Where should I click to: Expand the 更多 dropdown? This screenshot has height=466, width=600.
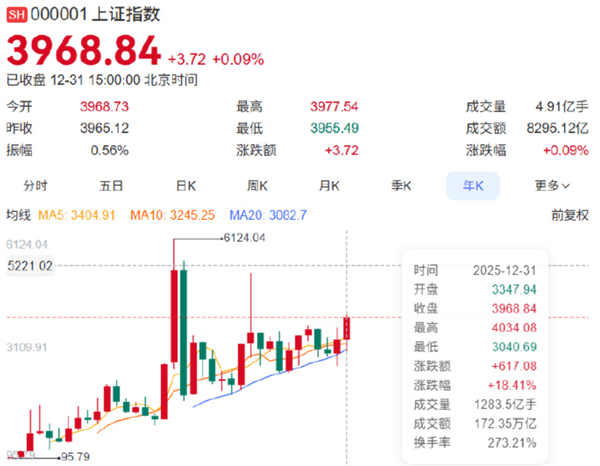click(552, 186)
